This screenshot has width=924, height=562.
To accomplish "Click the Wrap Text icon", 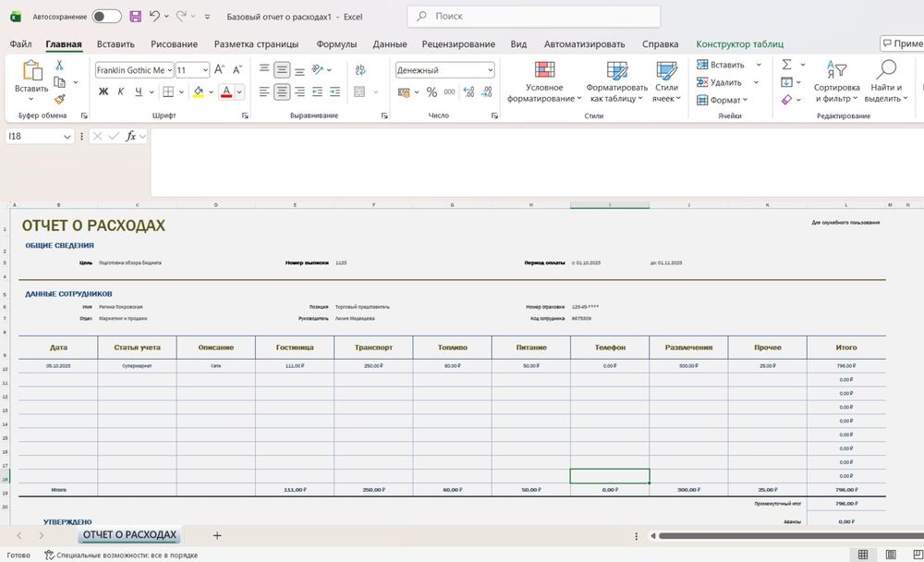I will coord(360,70).
